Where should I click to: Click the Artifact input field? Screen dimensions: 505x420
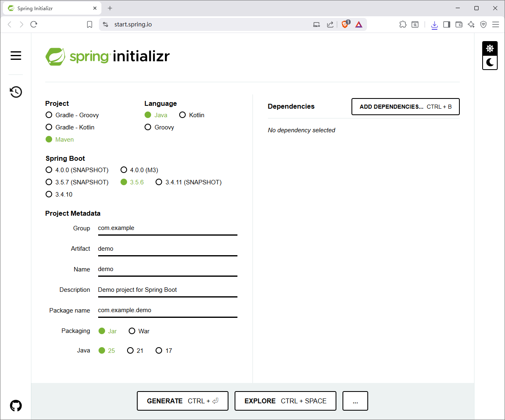(167, 249)
